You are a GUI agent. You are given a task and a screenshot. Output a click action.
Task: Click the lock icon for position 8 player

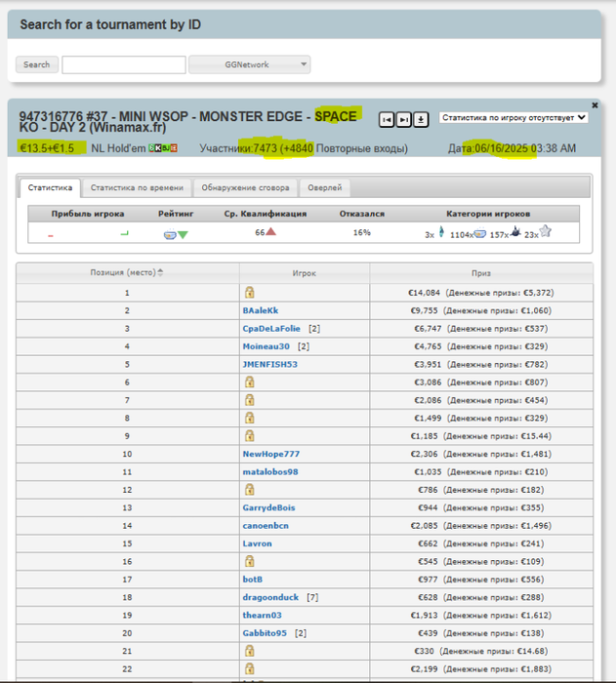pyautogui.click(x=249, y=418)
